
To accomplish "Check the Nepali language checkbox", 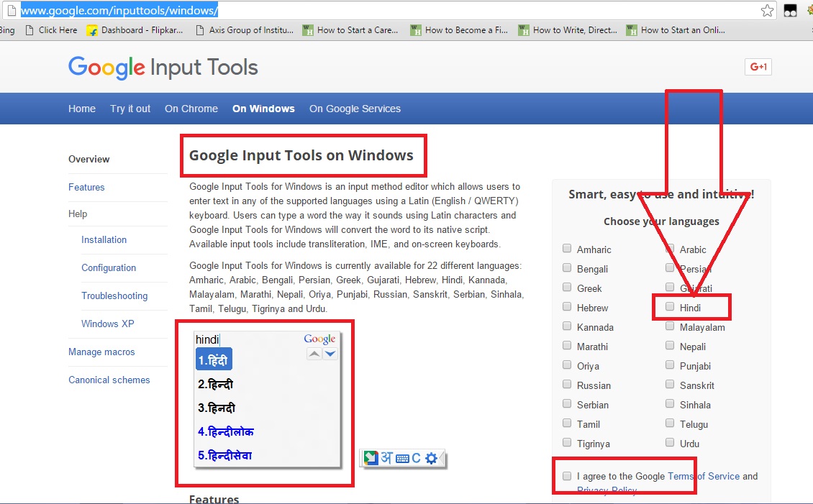I will [670, 346].
